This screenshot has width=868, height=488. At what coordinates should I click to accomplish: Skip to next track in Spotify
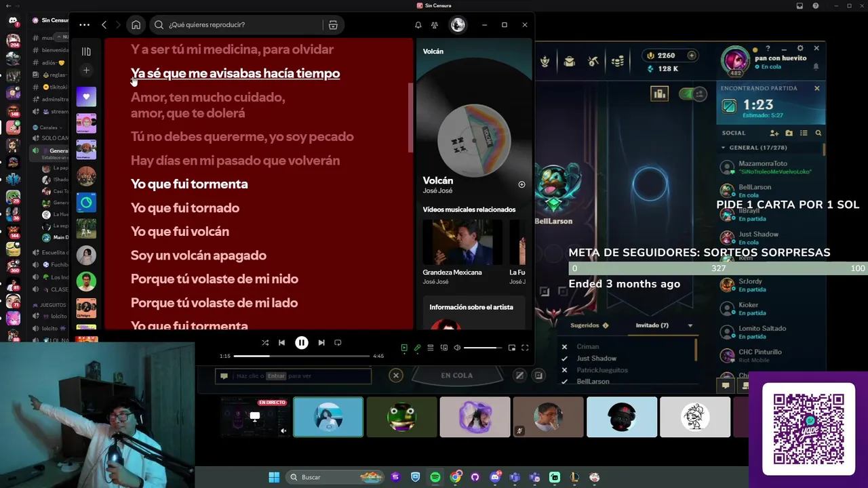(x=321, y=343)
